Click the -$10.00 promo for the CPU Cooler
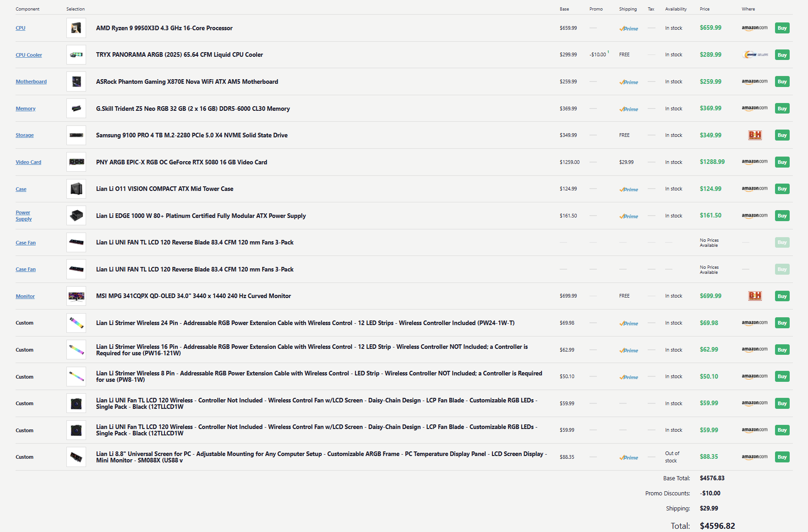Image resolution: width=808 pixels, height=532 pixels. click(x=598, y=54)
